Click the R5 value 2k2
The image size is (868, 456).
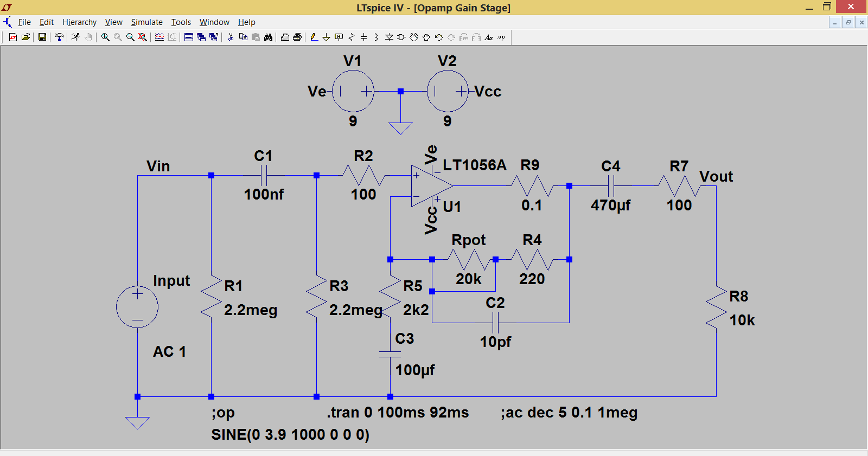coord(416,310)
